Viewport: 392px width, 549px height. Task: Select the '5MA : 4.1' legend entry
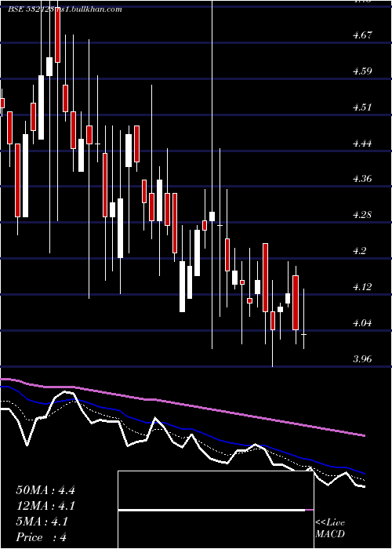(42, 522)
